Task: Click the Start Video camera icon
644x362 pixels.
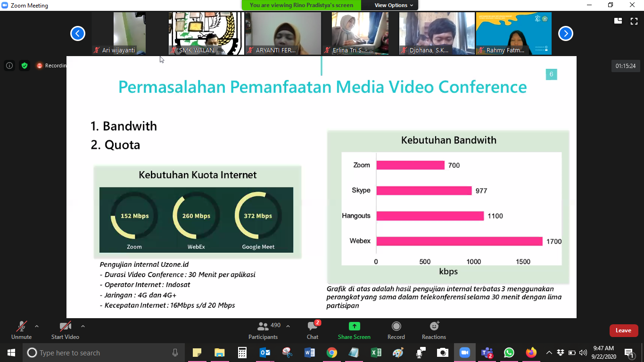Action: (x=65, y=326)
